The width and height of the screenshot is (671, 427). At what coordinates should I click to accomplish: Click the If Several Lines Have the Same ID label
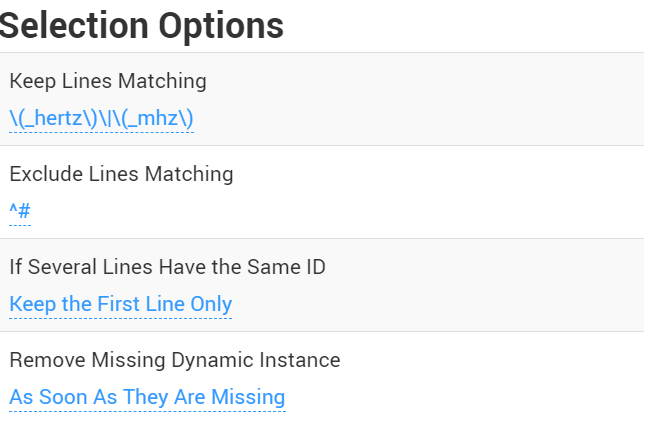pos(167,267)
